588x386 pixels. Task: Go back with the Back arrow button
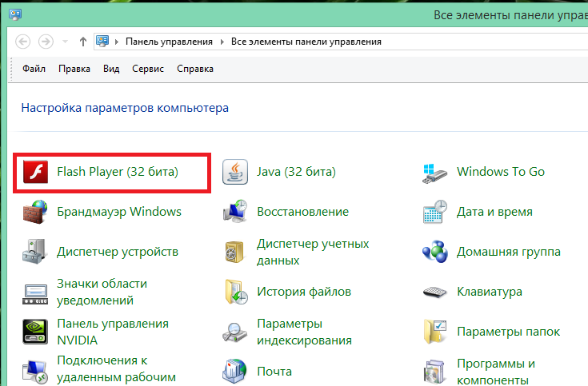click(x=23, y=42)
